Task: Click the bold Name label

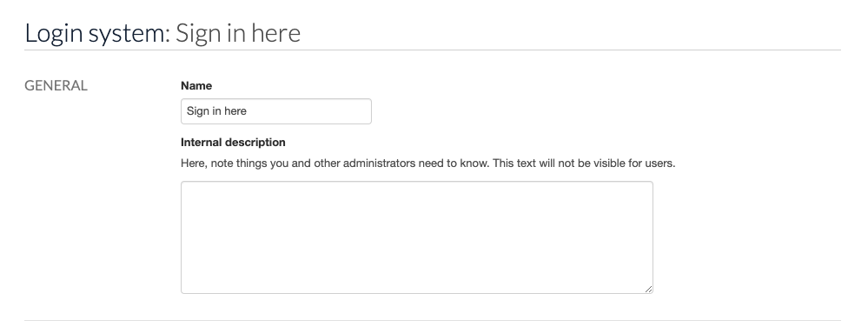Action: point(196,86)
